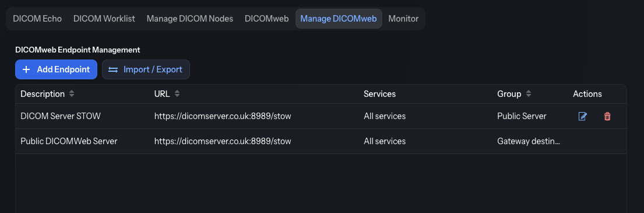The width and height of the screenshot is (644, 213).
Task: Open the DICOM Worklist tab
Action: coord(104,19)
